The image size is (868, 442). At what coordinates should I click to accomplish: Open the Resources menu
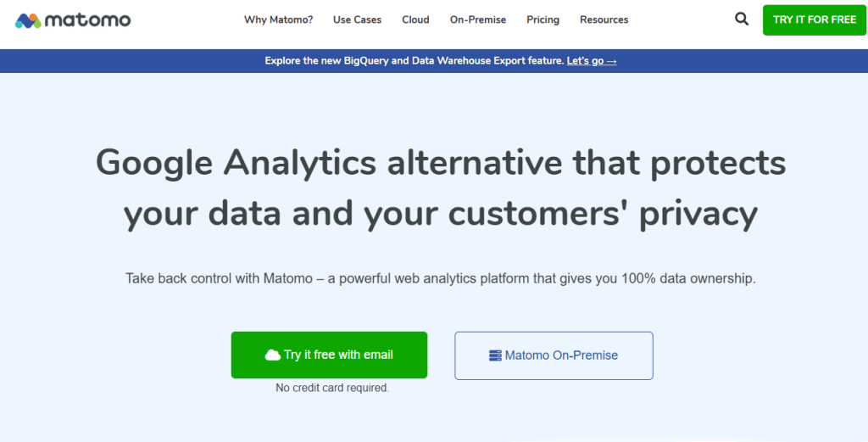coord(604,20)
